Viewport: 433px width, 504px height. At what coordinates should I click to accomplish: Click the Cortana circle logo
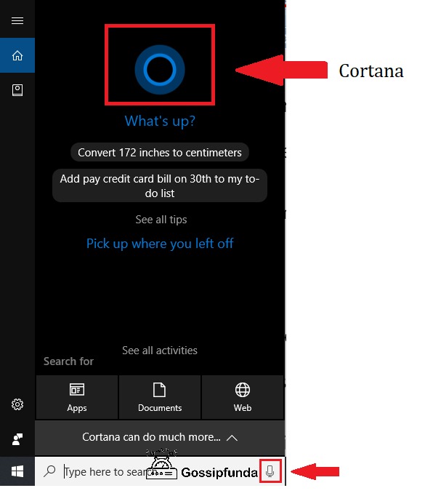click(x=160, y=70)
